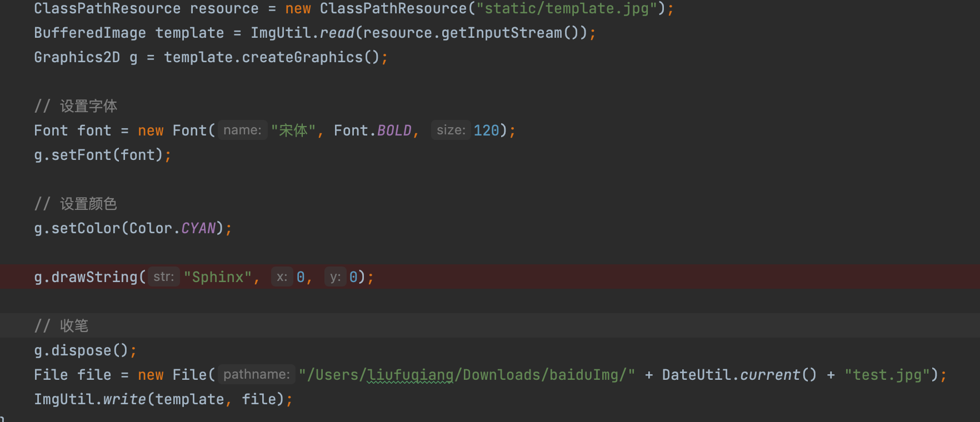The image size is (980, 422).
Task: Click the CYAN color constant
Action: coord(198,228)
